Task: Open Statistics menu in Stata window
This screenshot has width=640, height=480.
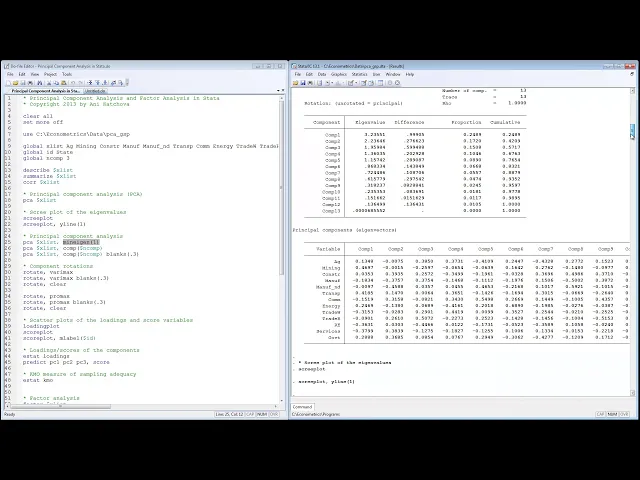Action: [360, 74]
